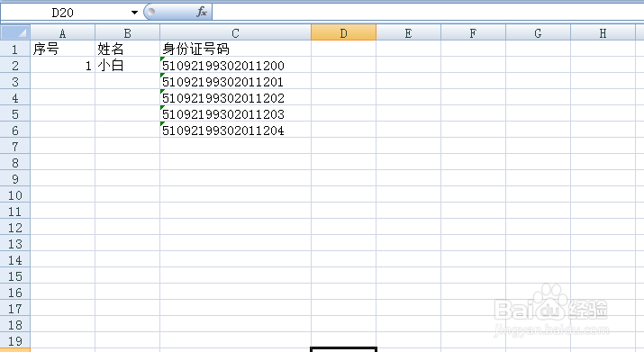
Task: Click cell containing 身份证号码
Action: pos(235,49)
